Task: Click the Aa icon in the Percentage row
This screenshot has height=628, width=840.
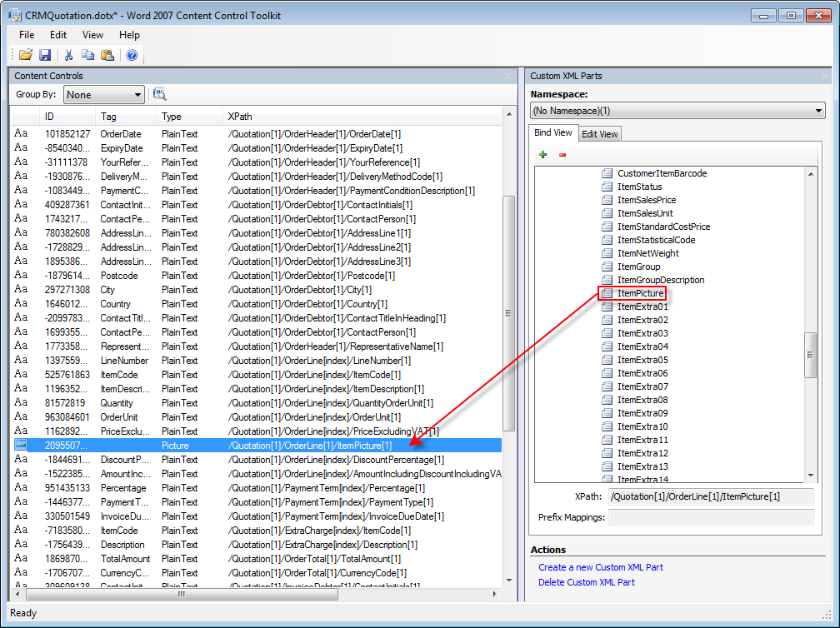Action: [21, 488]
